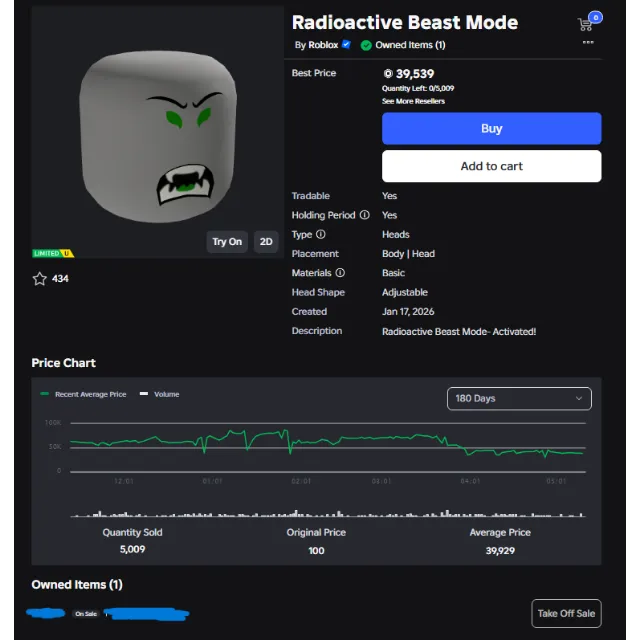Open the 180 Days range dropdown

pyautogui.click(x=519, y=398)
